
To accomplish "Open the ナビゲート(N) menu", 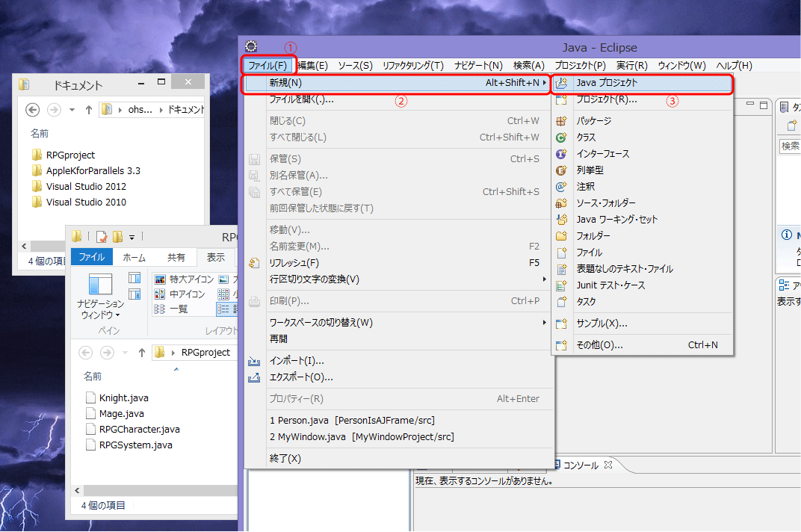I will 479,66.
